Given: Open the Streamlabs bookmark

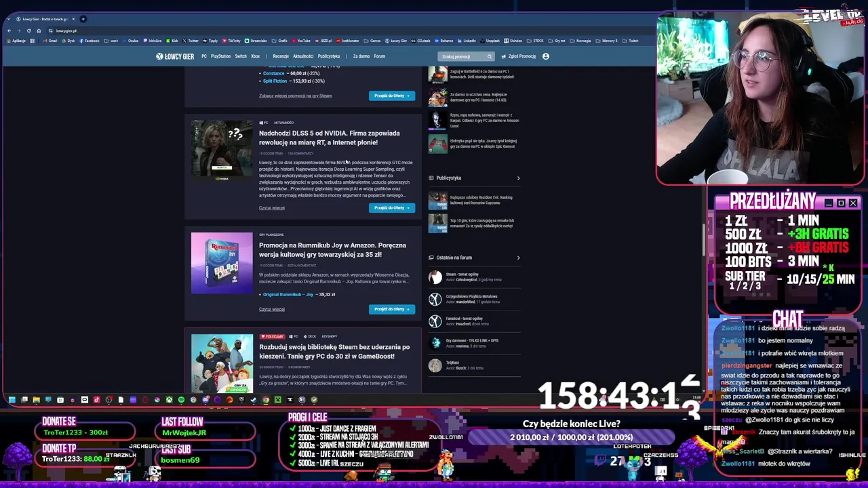Looking at the screenshot, I should coord(256,41).
